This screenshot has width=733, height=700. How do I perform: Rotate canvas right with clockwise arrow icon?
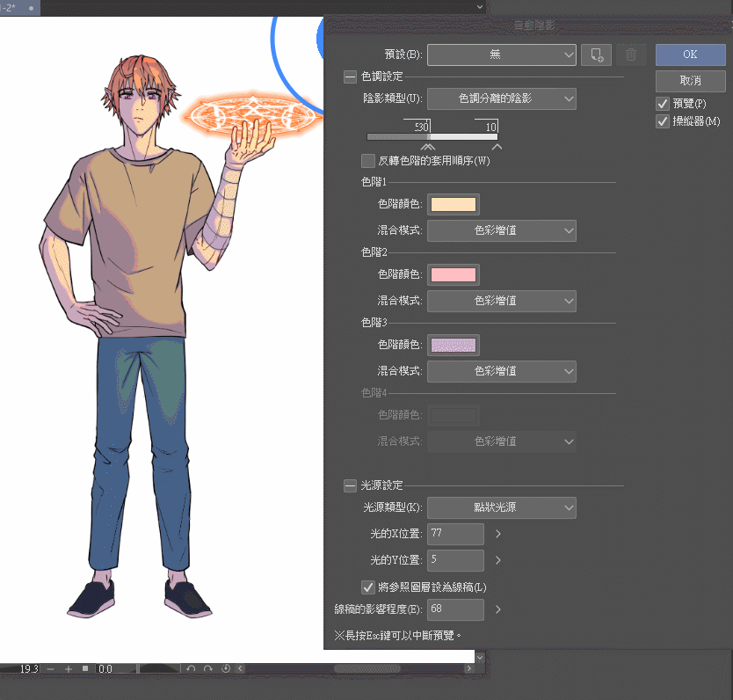pyautogui.click(x=208, y=668)
